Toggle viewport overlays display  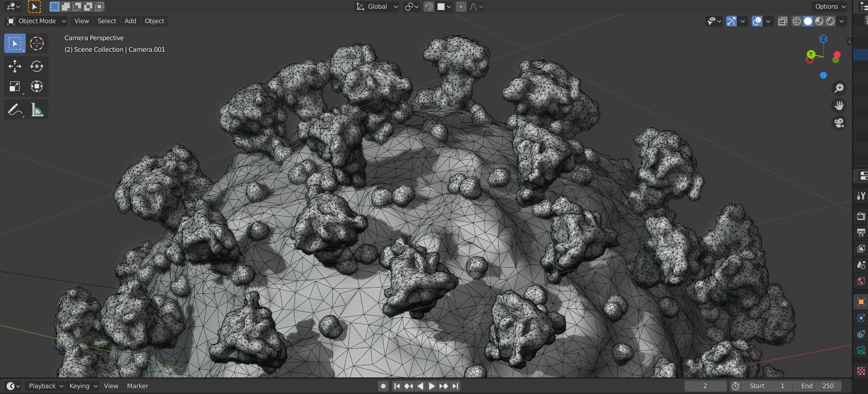(x=757, y=21)
